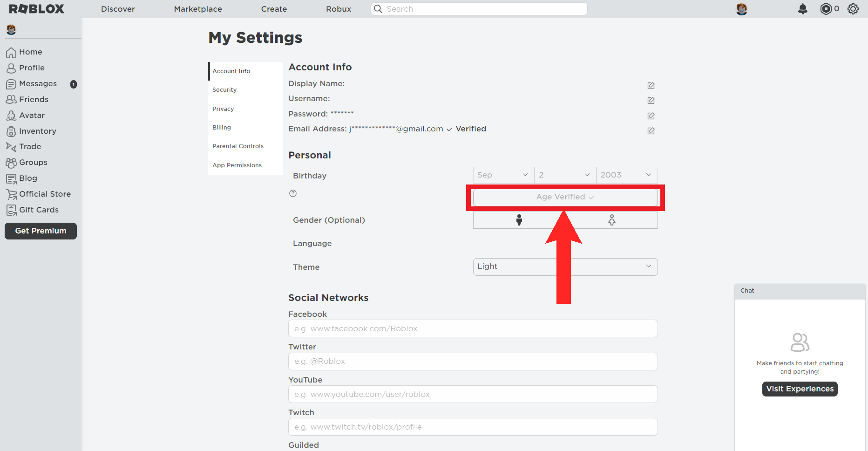Click the Facebook URL field
This screenshot has height=451, width=868.
pyautogui.click(x=473, y=328)
